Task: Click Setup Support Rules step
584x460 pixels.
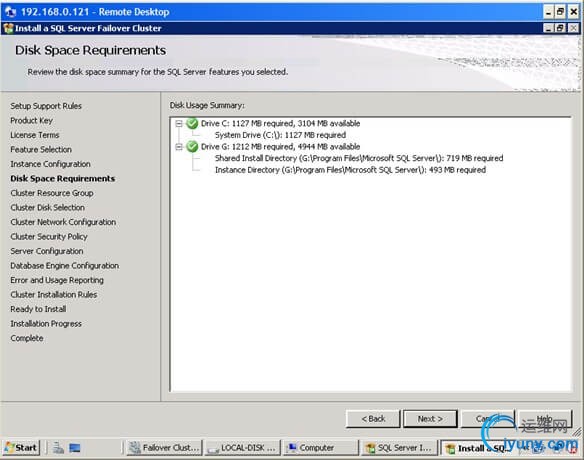Action: tap(46, 106)
